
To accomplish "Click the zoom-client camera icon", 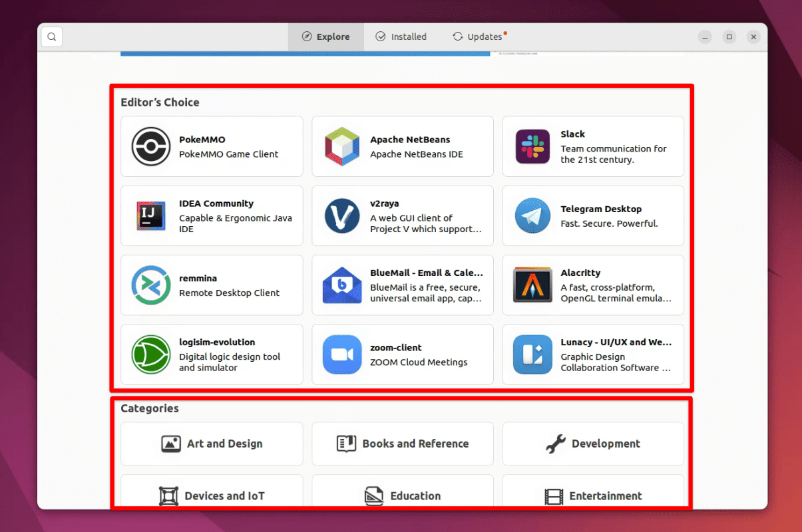I will pos(342,354).
